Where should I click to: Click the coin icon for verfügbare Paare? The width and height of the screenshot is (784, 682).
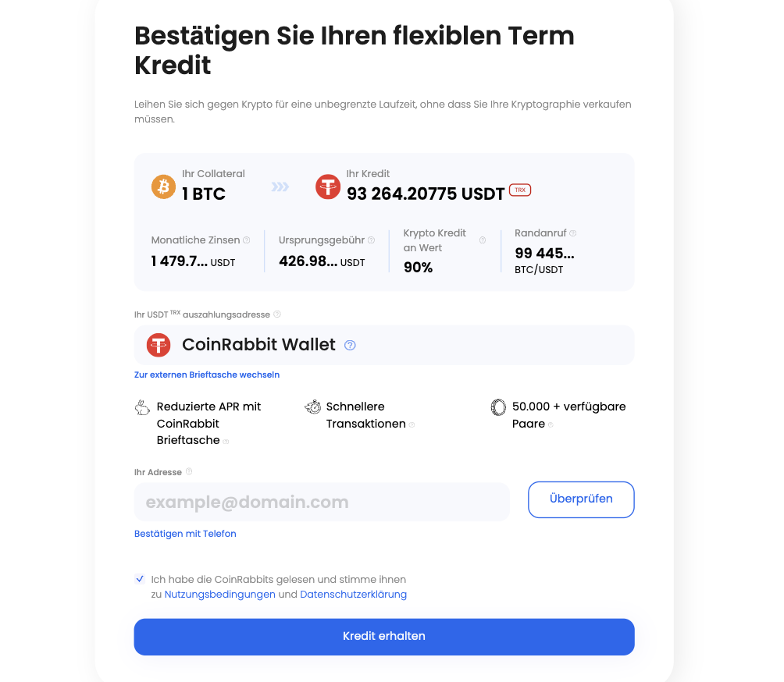point(498,407)
